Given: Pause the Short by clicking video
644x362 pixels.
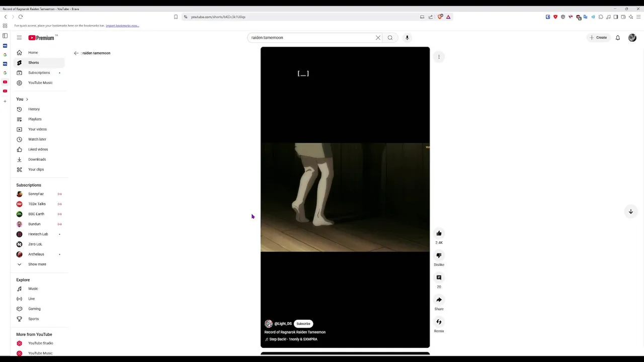Looking at the screenshot, I should (x=345, y=197).
